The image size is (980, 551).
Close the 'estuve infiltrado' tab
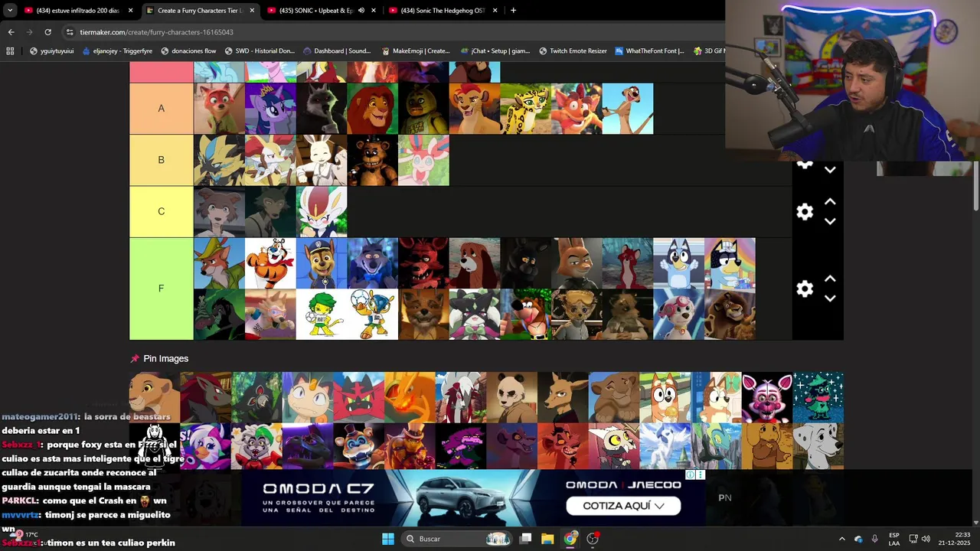tap(130, 11)
